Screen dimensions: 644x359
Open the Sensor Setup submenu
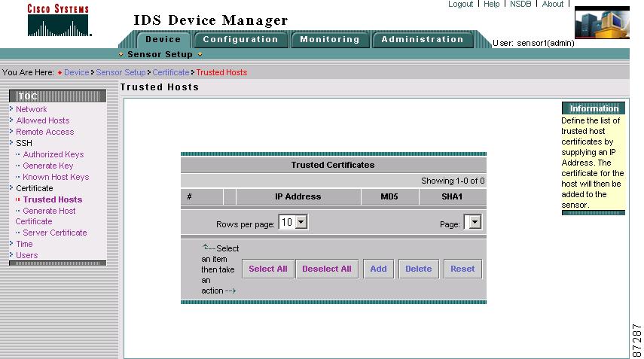click(160, 54)
